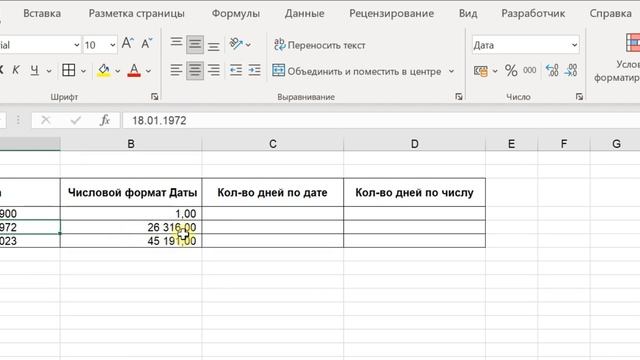
Task: Select column D header
Action: 414,144
